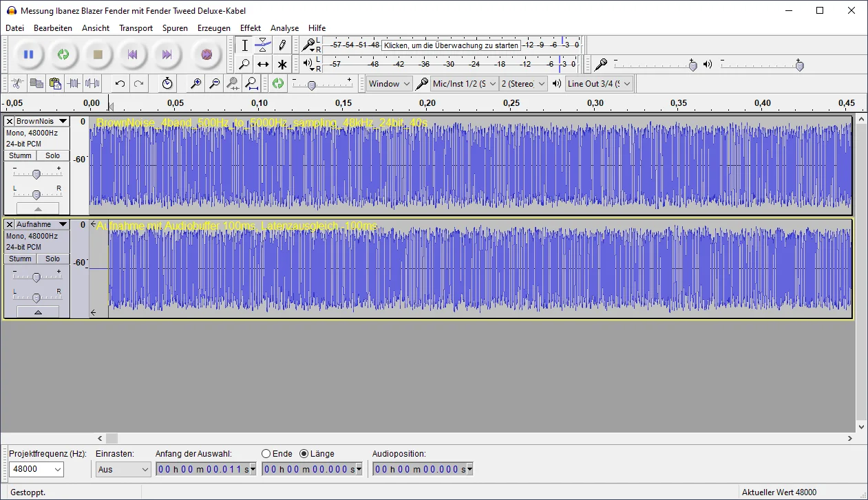This screenshot has height=500, width=868.
Task: Collapse the Aufnahme track with the arrow button
Action: click(x=38, y=312)
